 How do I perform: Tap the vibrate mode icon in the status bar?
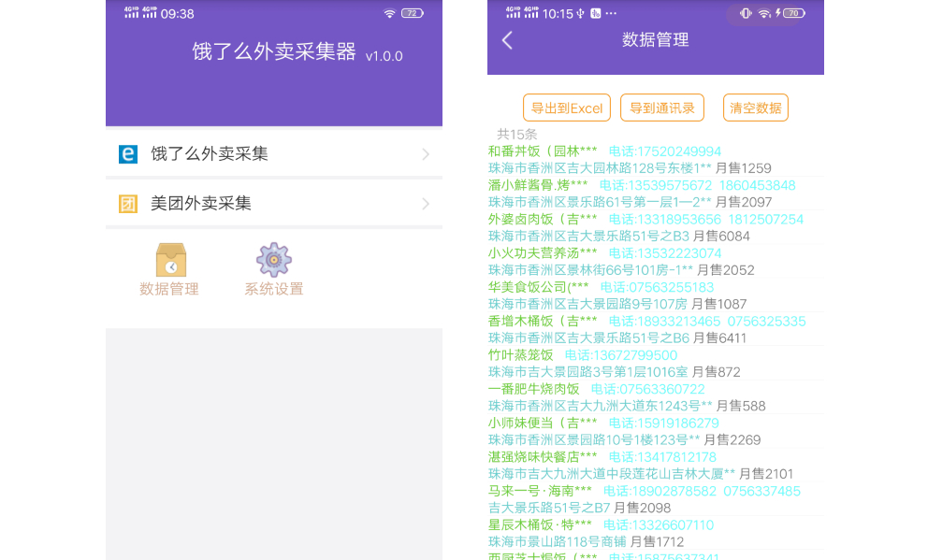point(746,13)
